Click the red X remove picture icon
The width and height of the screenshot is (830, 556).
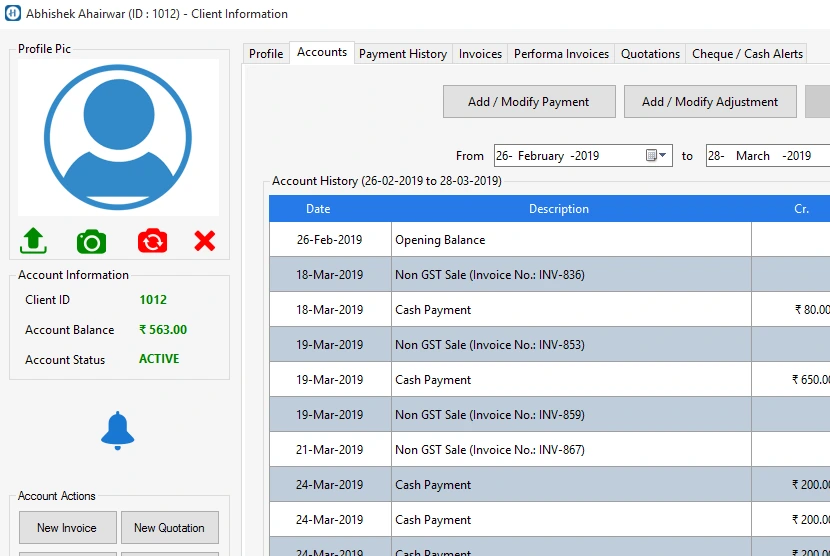click(205, 241)
